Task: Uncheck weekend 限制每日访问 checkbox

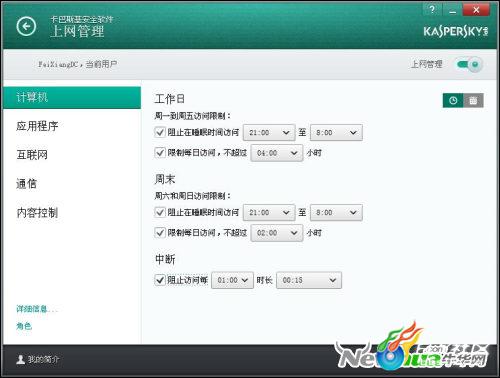Action: coord(160,232)
